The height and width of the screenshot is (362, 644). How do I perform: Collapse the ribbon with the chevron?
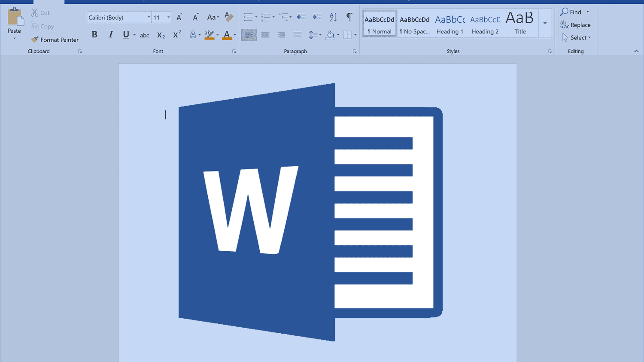tap(636, 51)
